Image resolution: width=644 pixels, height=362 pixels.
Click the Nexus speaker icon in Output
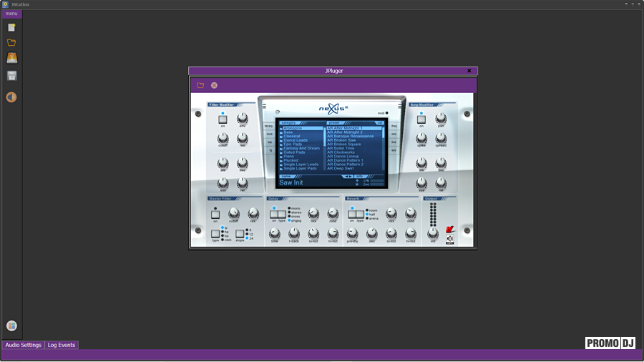tap(450, 239)
